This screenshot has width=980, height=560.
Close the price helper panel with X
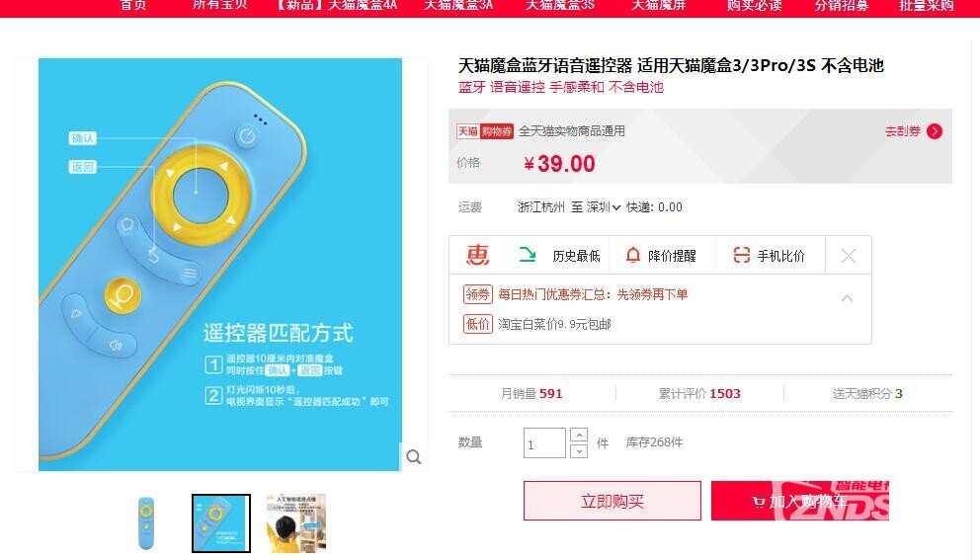click(x=849, y=255)
